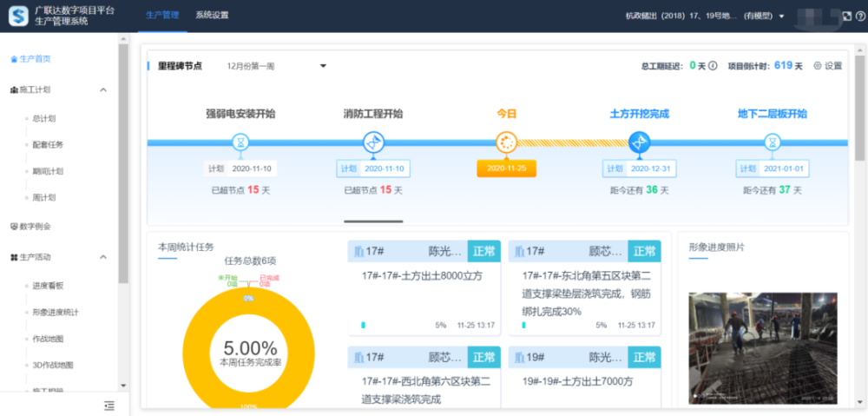Click plan date 2020-12-31 box
This screenshot has height=416, width=868.
[640, 169]
